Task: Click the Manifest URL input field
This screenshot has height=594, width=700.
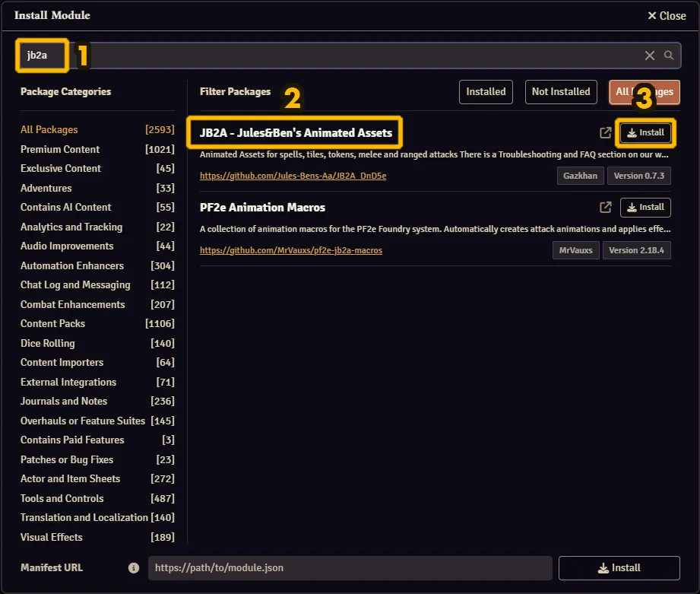Action: (x=350, y=568)
